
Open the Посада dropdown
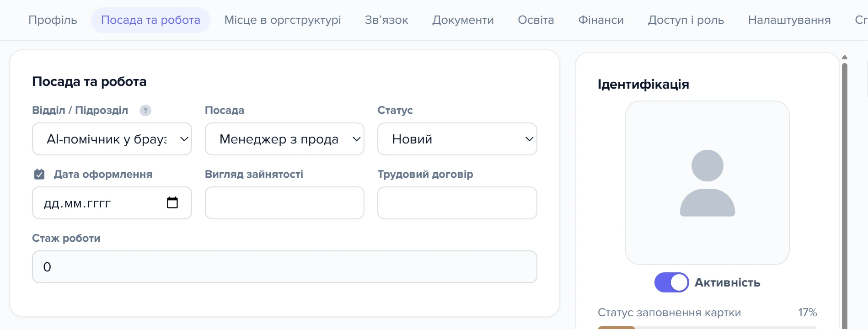point(284,139)
